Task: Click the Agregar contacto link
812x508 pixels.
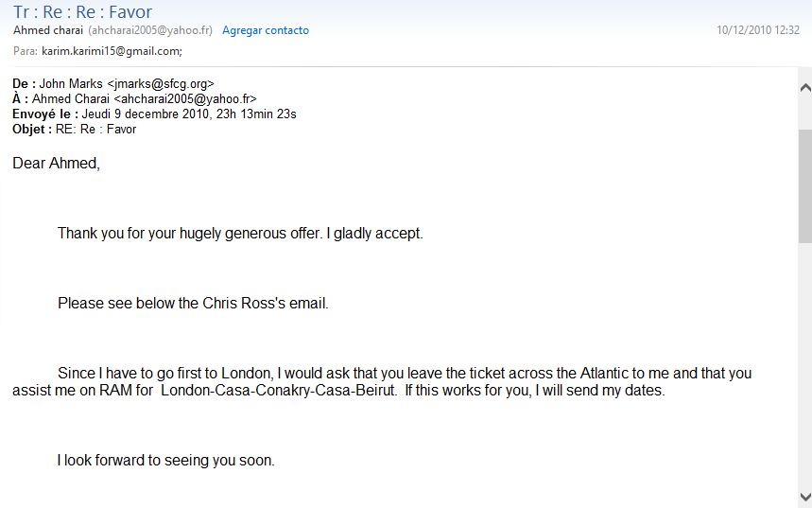Action: [266, 30]
